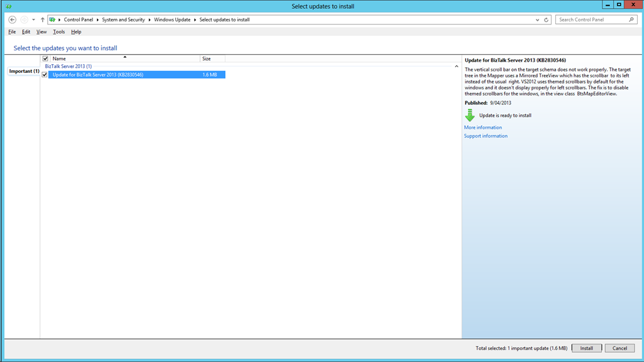Screen dimensions: 644x362
Task: Click the Select the updates heading
Action: (x=65, y=48)
